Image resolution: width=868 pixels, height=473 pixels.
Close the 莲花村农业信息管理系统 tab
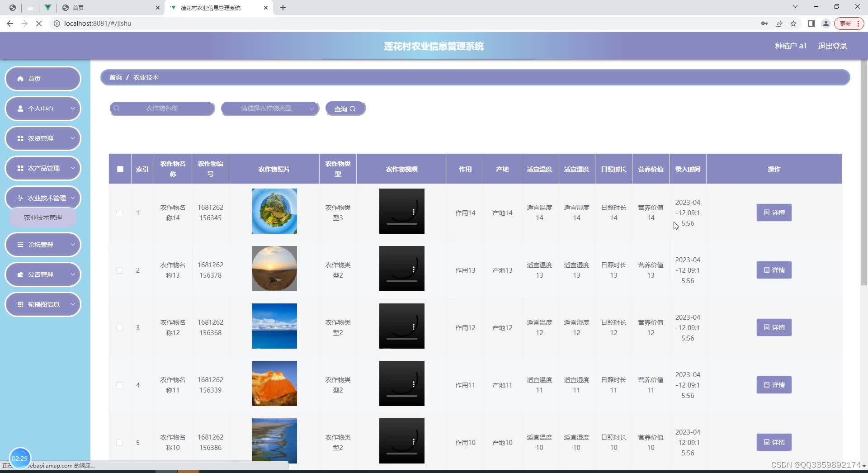point(266,8)
